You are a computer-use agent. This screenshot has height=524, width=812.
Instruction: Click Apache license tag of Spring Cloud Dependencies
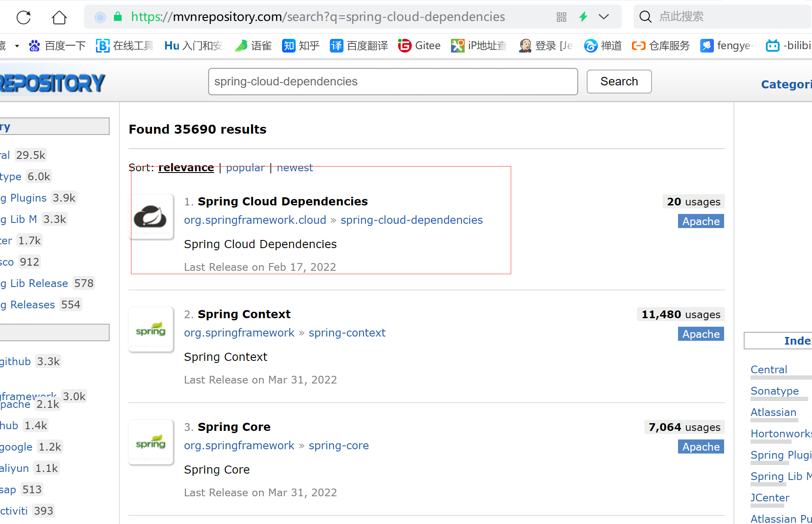pos(701,221)
